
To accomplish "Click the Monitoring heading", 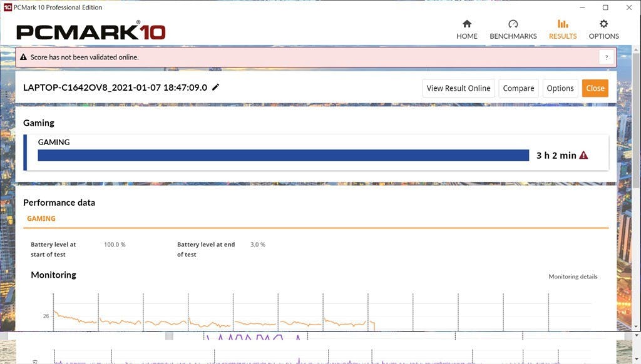I will click(54, 275).
